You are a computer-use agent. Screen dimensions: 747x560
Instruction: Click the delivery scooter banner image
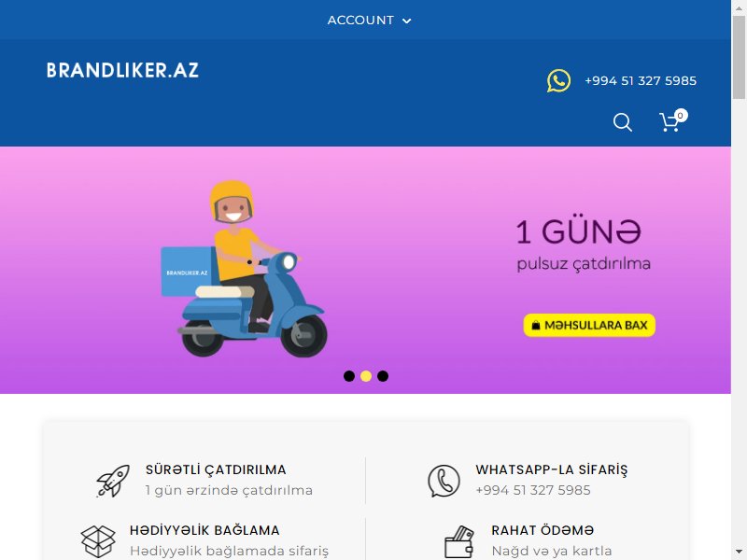click(x=244, y=269)
